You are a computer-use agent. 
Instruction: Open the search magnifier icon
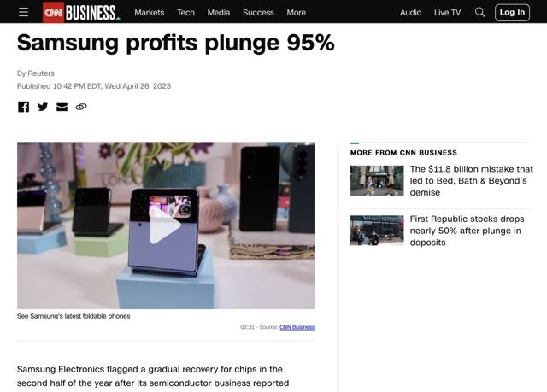479,12
